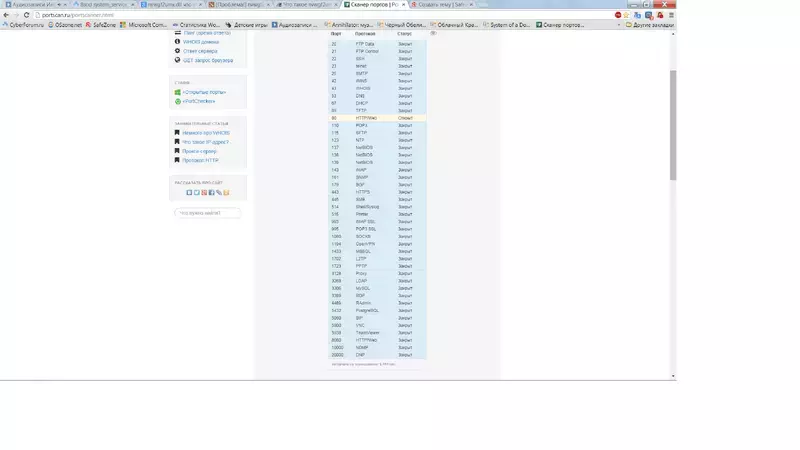Open the «PortChecker» link
The height and width of the screenshot is (450, 800).
coord(199,102)
